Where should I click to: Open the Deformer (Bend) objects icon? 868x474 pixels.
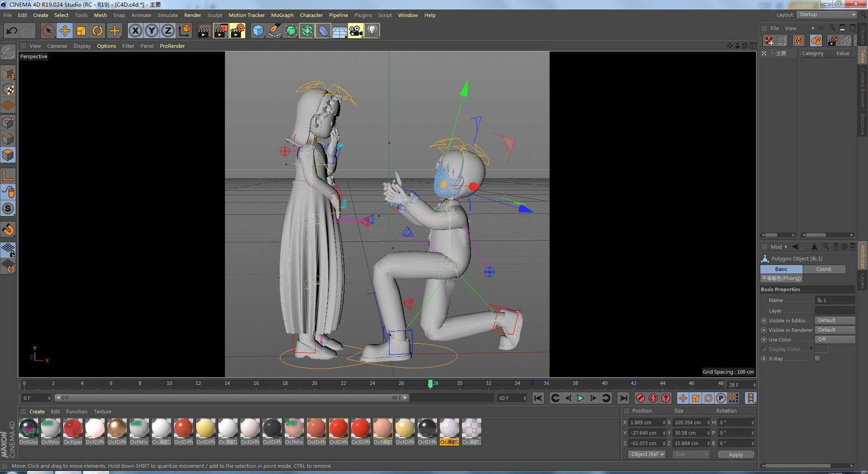[323, 31]
